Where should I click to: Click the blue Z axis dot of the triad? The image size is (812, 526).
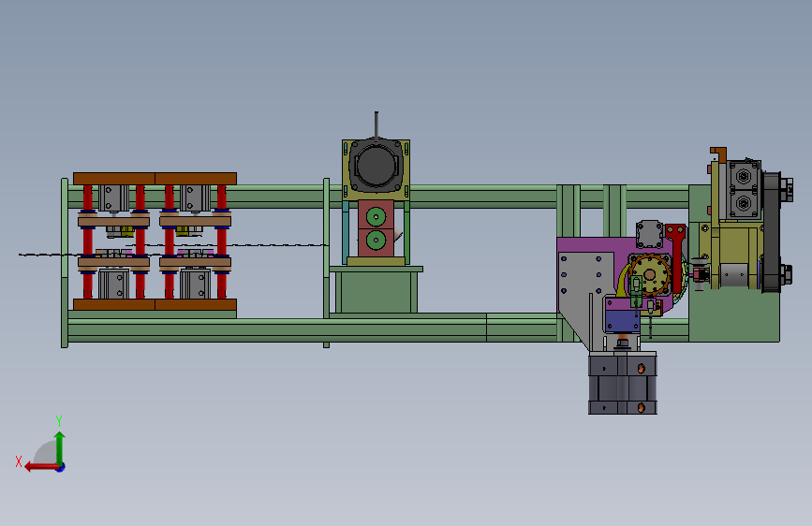(61, 467)
